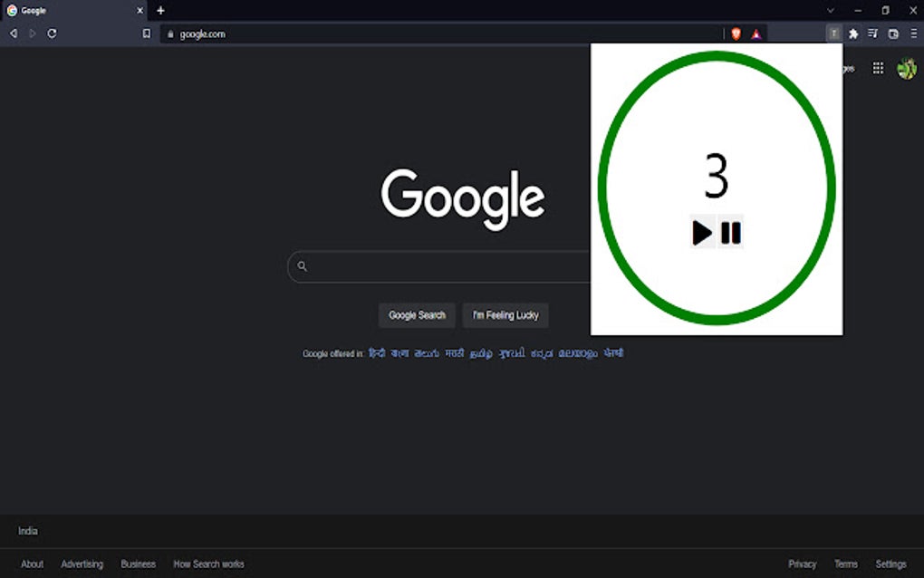The image size is (924, 578).
Task: Open Chrome's customize menu icon
Action: pos(914,34)
